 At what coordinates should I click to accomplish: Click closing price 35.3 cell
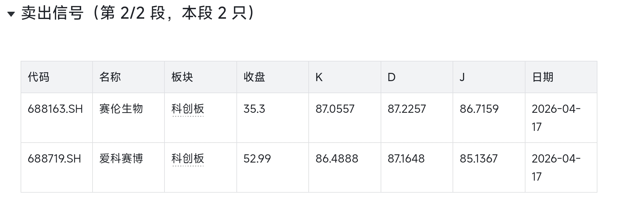(x=254, y=109)
